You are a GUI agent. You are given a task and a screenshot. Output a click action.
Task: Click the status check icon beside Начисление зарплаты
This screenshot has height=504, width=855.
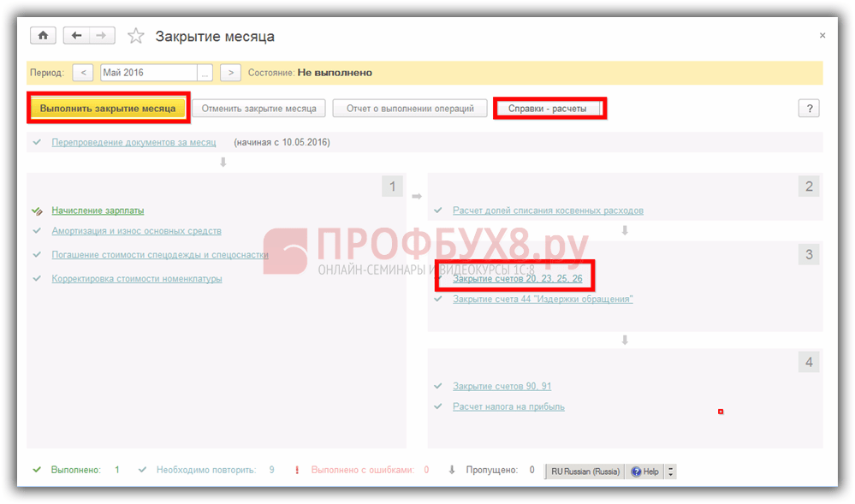[x=37, y=211]
